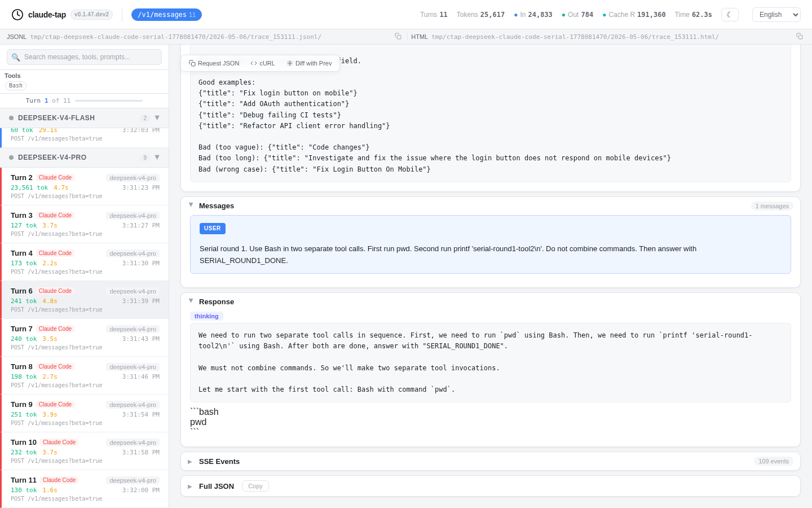The width and height of the screenshot is (812, 508).
Task: Open the English language dropdown
Action: point(776,15)
